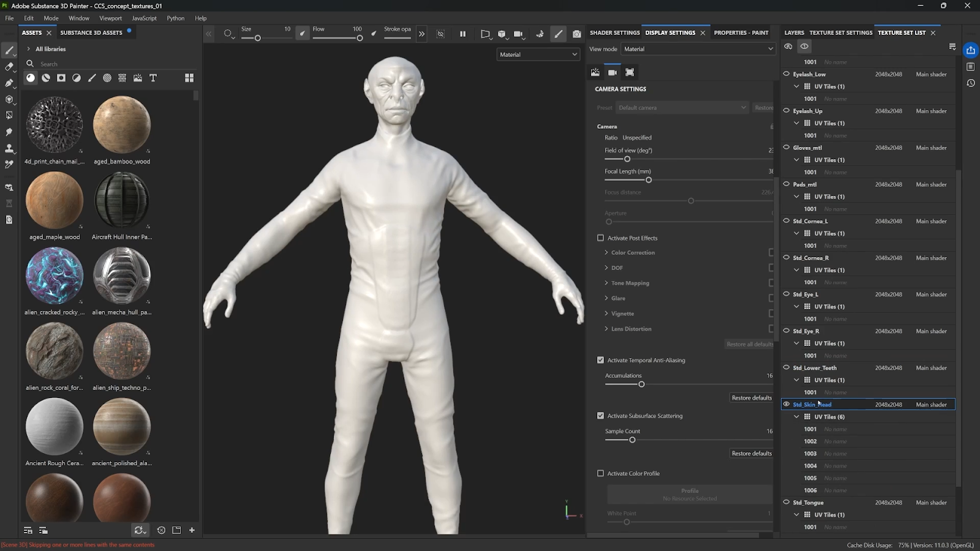Open the text resources filter icon
The image size is (980, 551).
[x=153, y=78]
